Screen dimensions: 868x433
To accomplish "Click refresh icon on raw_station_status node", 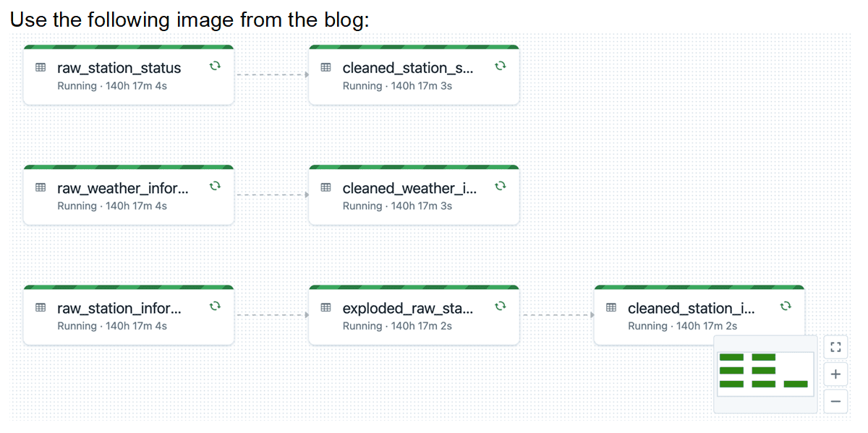I will pos(214,66).
